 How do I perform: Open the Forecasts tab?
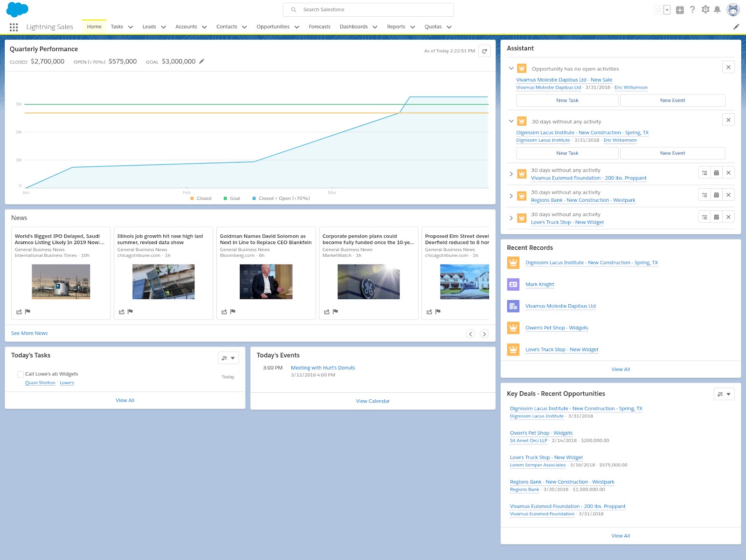319,27
